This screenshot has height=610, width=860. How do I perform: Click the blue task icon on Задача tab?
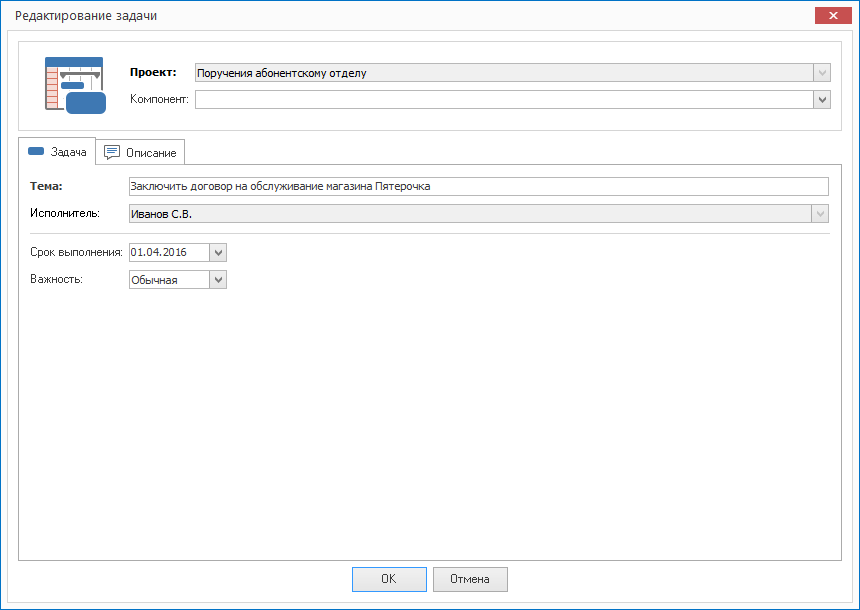pyautogui.click(x=36, y=151)
